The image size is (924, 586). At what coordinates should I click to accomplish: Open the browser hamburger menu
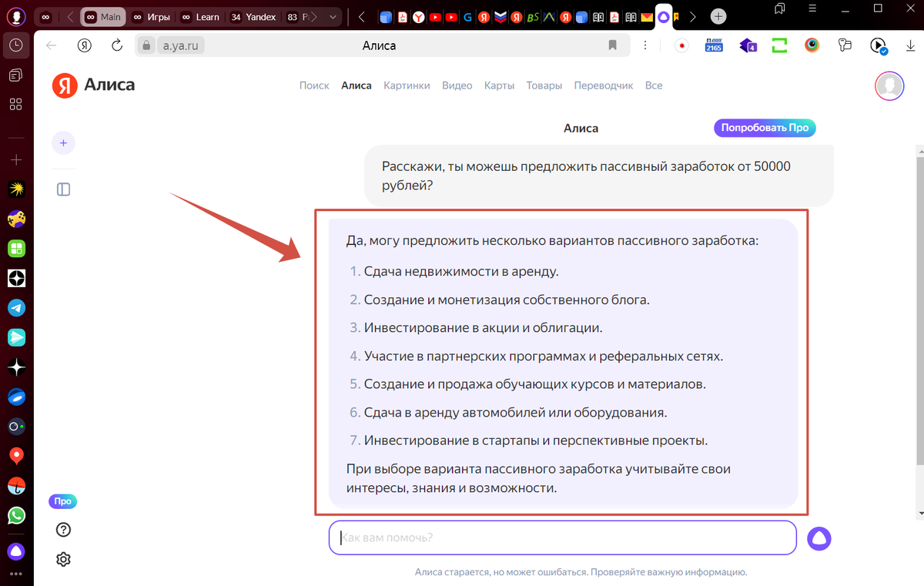(x=812, y=8)
